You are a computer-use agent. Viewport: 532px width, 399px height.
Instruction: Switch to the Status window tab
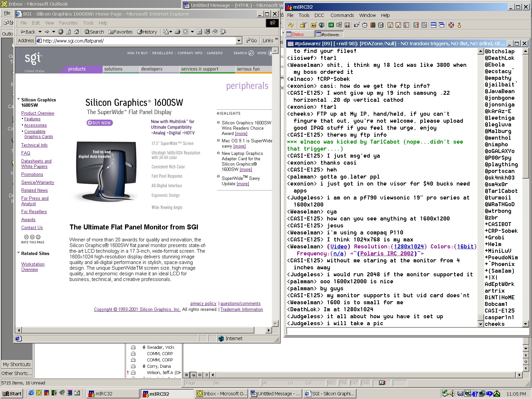(298, 34)
